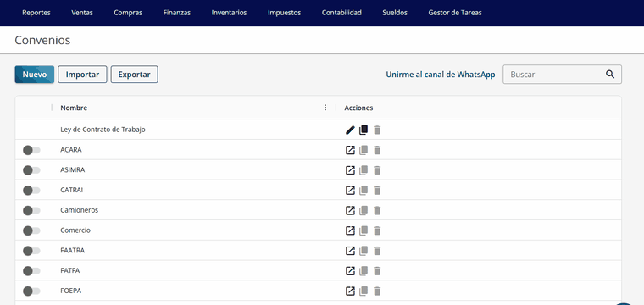Open Camioneros convenio link icon
The height and width of the screenshot is (305, 644).
coord(350,211)
